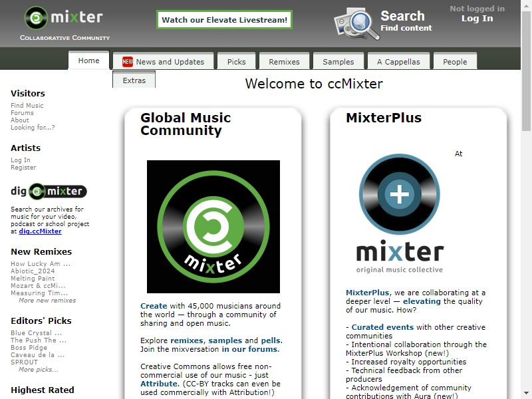Click the Not logged in status text
The height and width of the screenshot is (399, 532).
[x=477, y=9]
